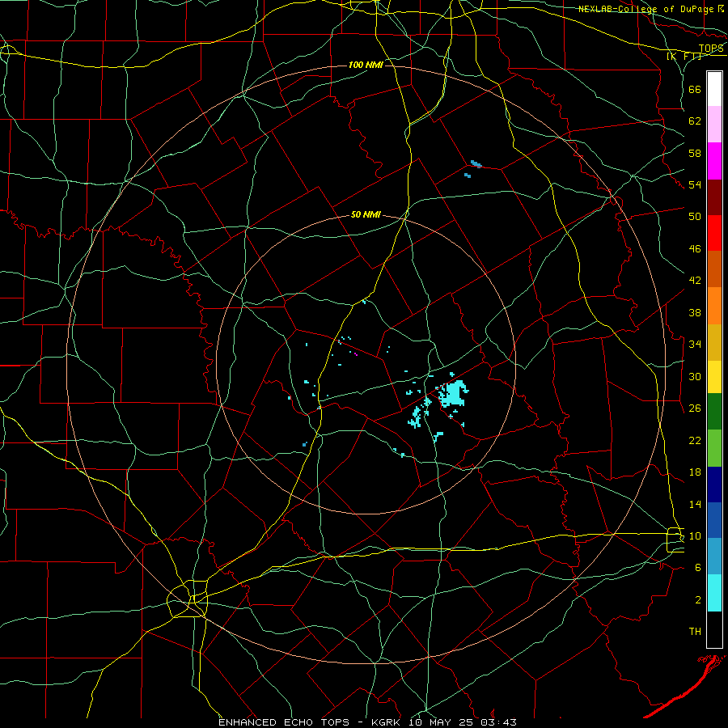Click the 100 NMI range ring label
This screenshot has width=728, height=728.
pyautogui.click(x=366, y=65)
